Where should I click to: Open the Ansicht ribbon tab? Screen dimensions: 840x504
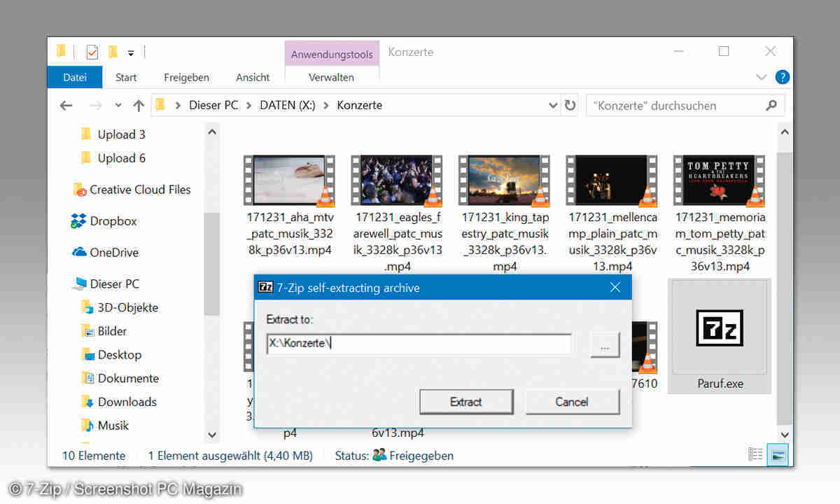pyautogui.click(x=253, y=78)
